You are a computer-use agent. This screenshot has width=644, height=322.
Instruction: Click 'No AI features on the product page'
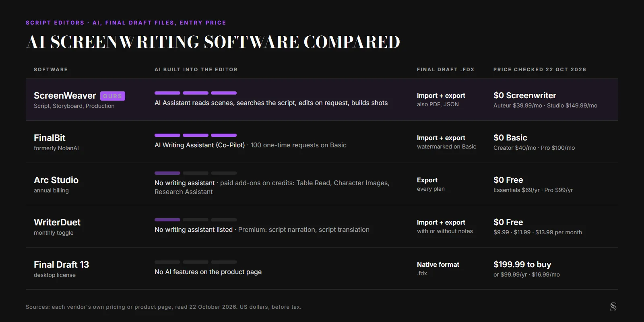(208, 272)
